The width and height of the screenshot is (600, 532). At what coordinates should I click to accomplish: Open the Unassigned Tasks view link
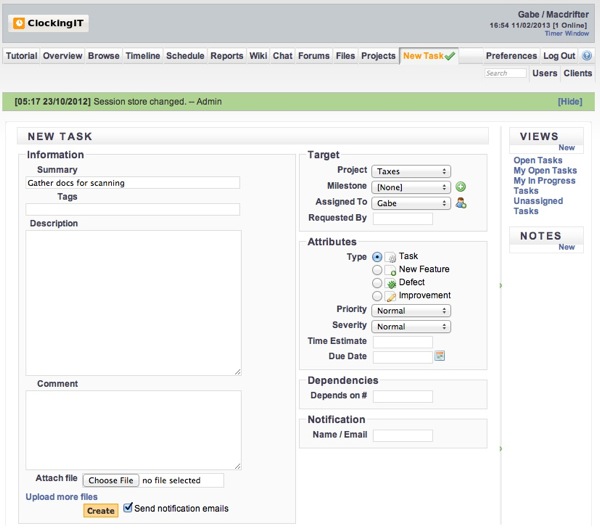(x=538, y=206)
